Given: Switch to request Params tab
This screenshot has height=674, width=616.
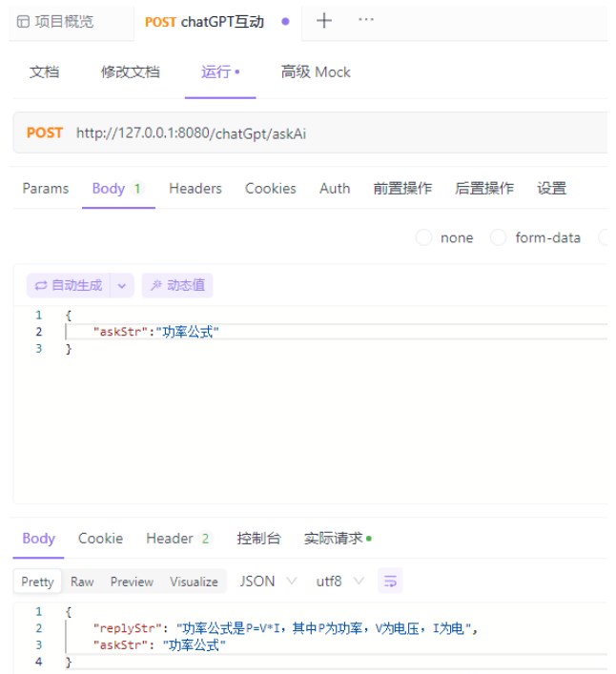Looking at the screenshot, I should 46,188.
